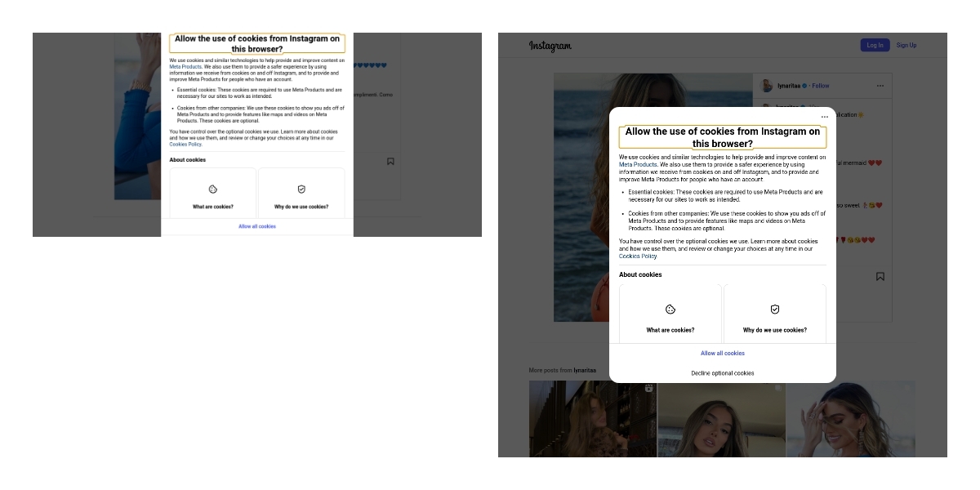Viewport: 980px width, 490px height.
Task: Click left dialog's 'Allow the use of cookies' title
Action: (x=257, y=43)
